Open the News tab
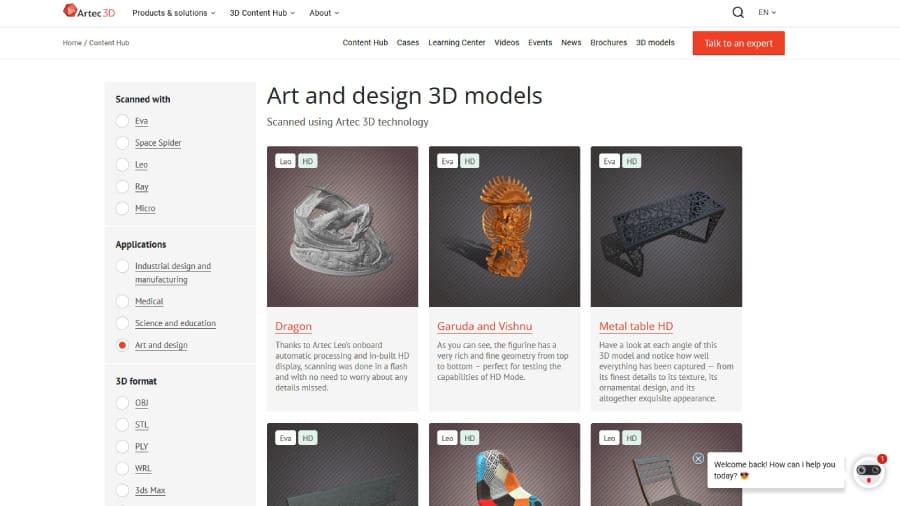The width and height of the screenshot is (900, 506). [571, 42]
